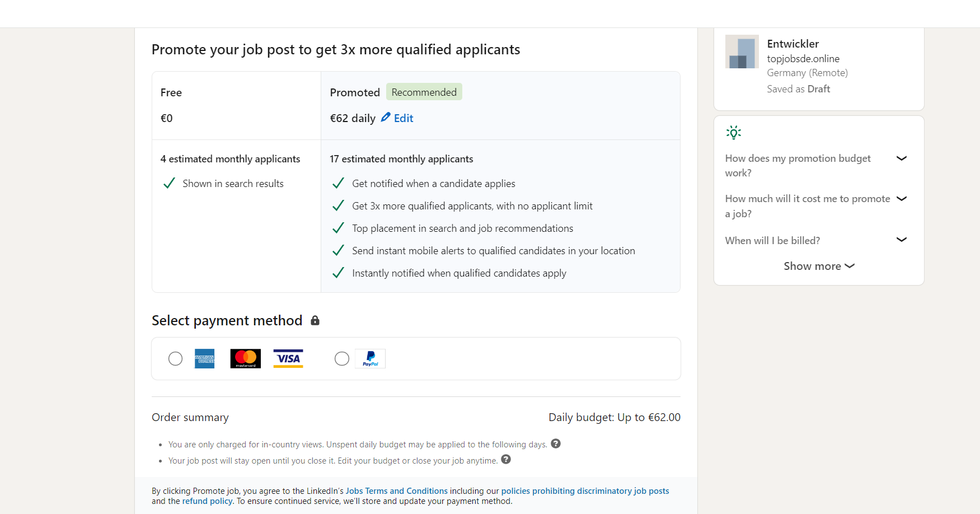Click the pencil Edit icon beside €62 daily
980x514 pixels.
[386, 118]
